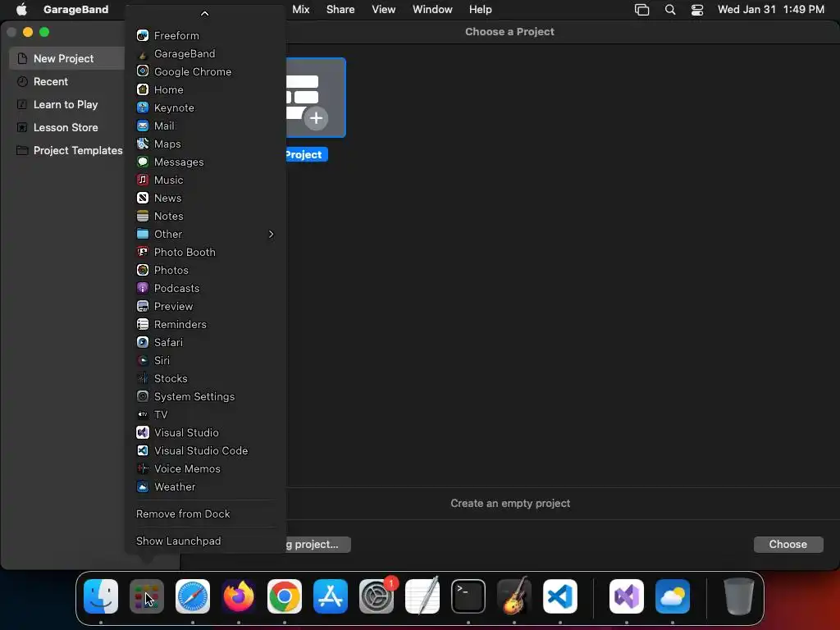The height and width of the screenshot is (630, 840).
Task: Open the GarageBand app menu
Action: (75, 9)
